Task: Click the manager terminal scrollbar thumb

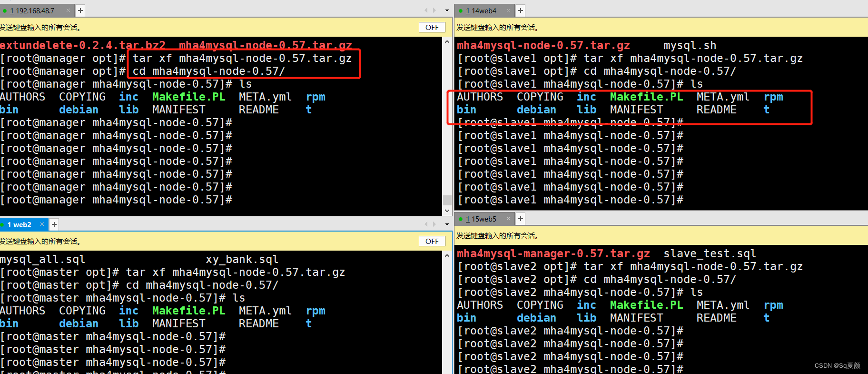Action: pos(447,200)
